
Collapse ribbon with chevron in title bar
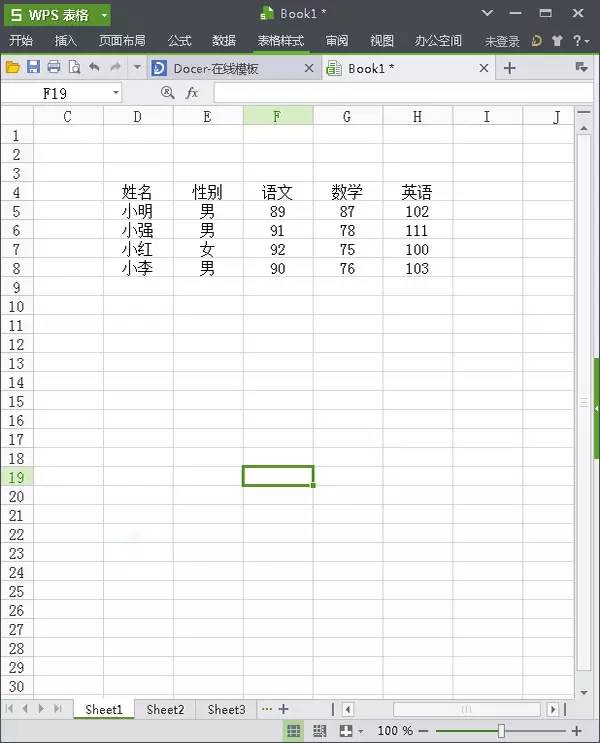487,13
